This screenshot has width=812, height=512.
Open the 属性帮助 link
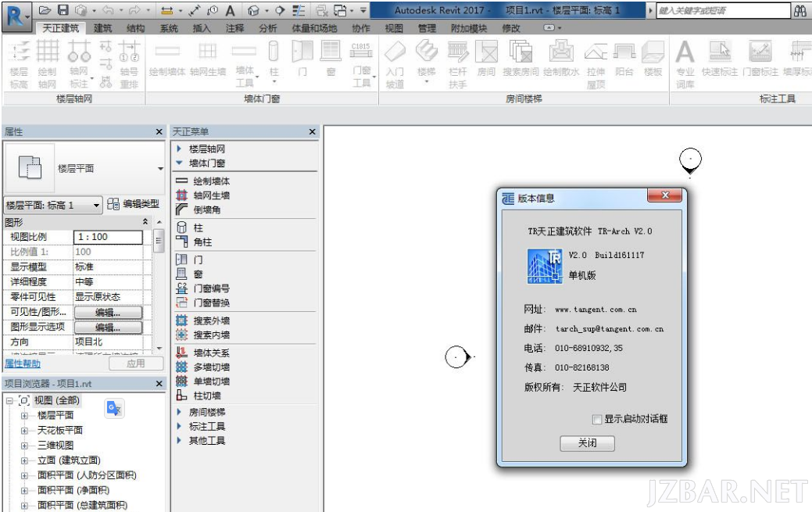tap(22, 363)
